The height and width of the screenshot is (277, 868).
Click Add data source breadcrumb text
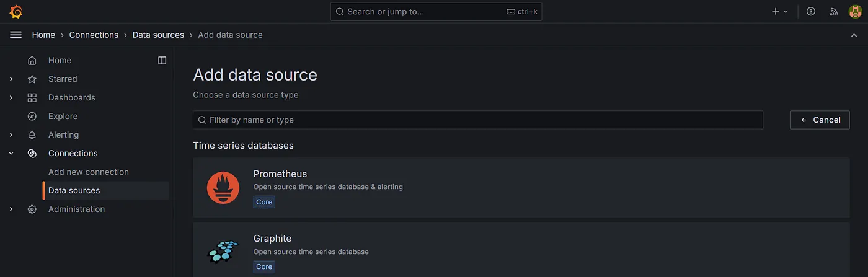click(230, 35)
